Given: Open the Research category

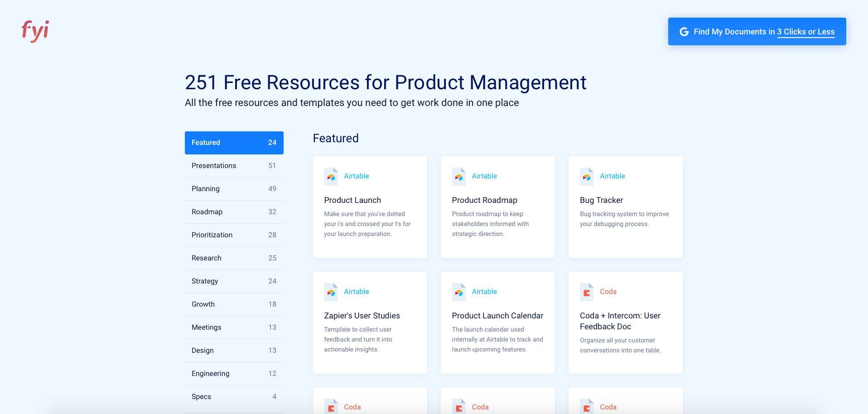Looking at the screenshot, I should coord(234,258).
